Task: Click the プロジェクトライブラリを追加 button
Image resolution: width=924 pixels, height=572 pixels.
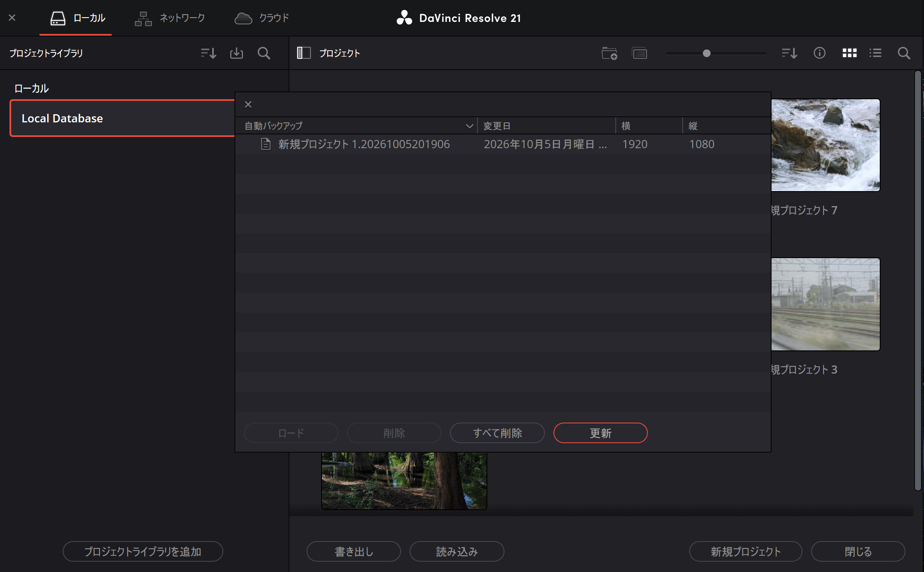Action: coord(143,551)
